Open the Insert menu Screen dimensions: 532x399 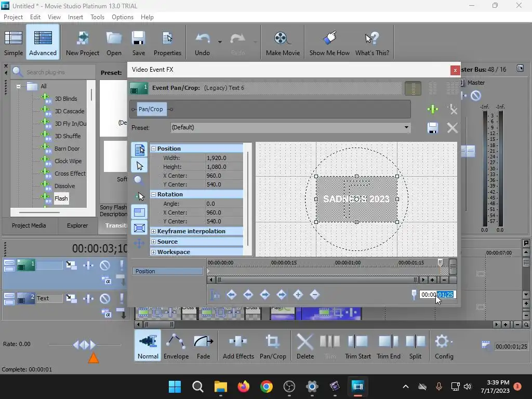pyautogui.click(x=75, y=17)
